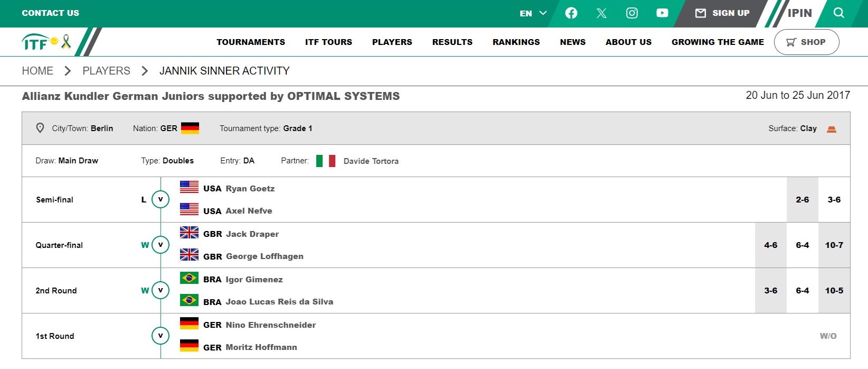868x369 pixels.
Task: Open the Tournaments menu
Action: click(251, 42)
